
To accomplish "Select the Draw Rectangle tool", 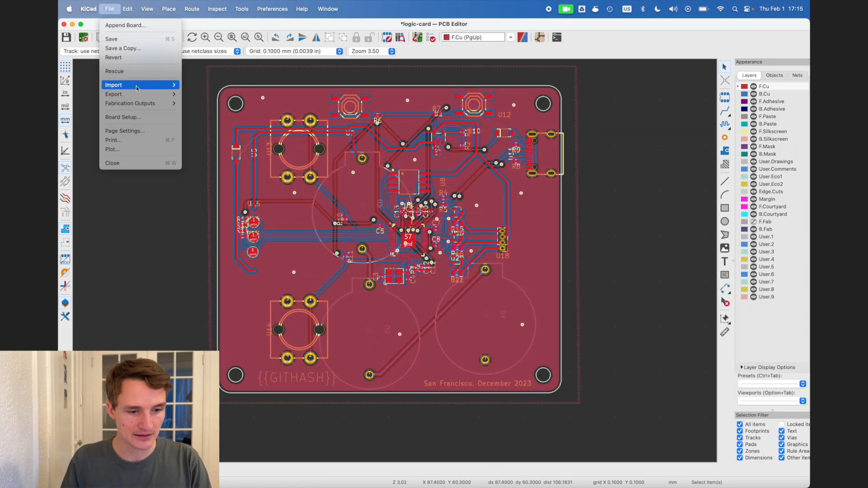I will [725, 208].
